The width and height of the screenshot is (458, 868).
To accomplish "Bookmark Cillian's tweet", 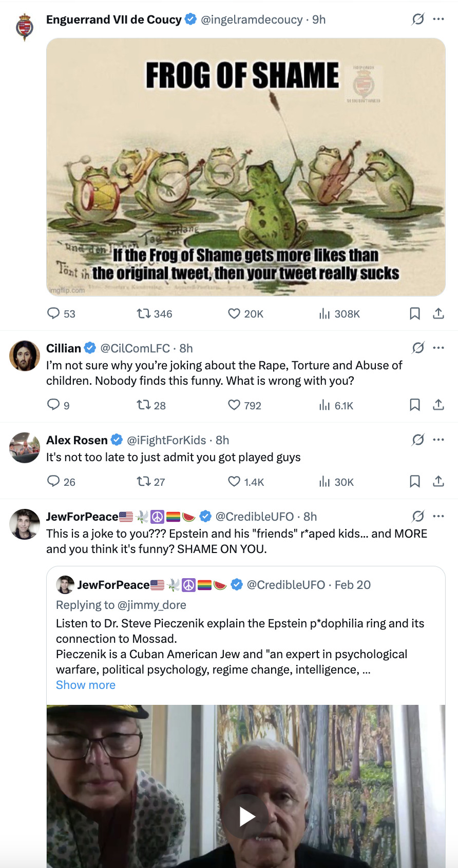I will click(415, 405).
